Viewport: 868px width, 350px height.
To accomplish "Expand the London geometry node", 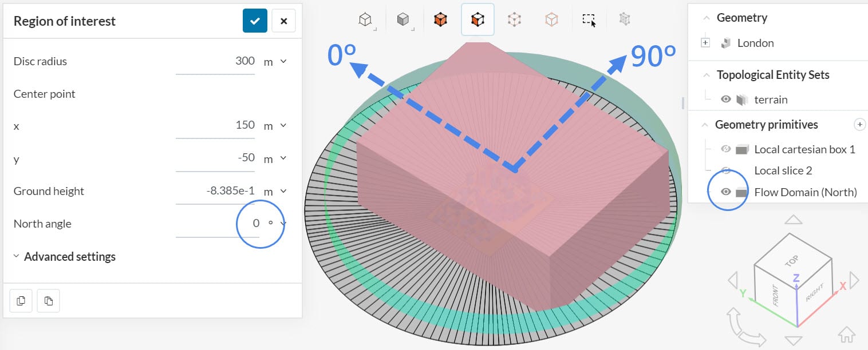I will tap(705, 42).
